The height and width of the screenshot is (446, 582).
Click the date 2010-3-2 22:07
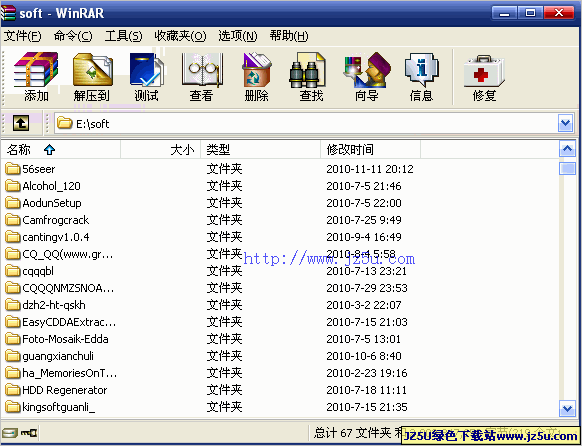click(x=364, y=305)
